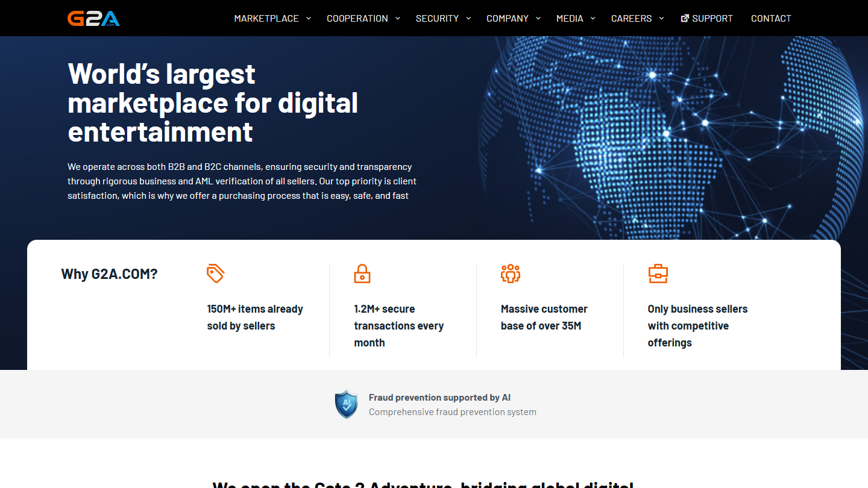Expand the Company dropdown chevron

click(538, 18)
